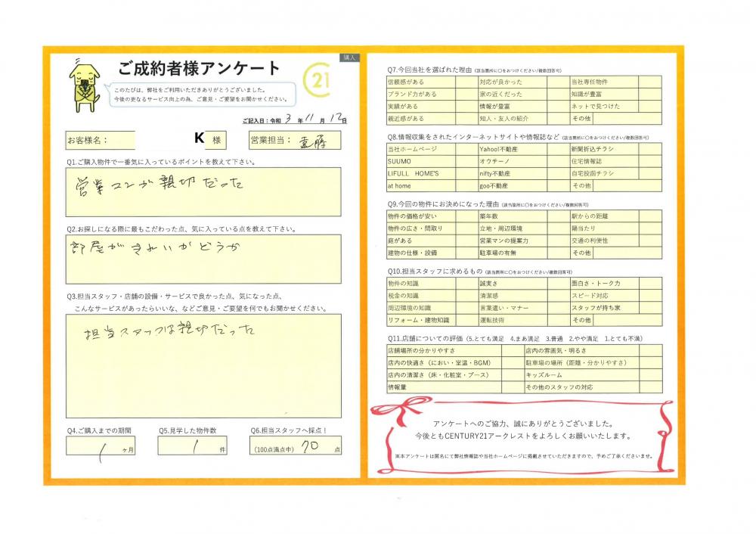Image resolution: width=756 pixels, height=534 pixels.
Task: Click the large Q3 staff feedback box
Action: click(x=203, y=365)
